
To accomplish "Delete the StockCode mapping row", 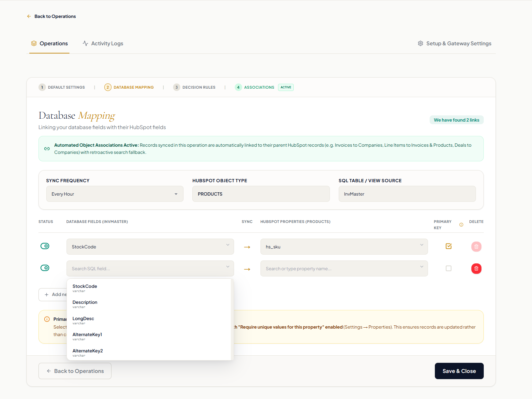I will tap(476, 246).
